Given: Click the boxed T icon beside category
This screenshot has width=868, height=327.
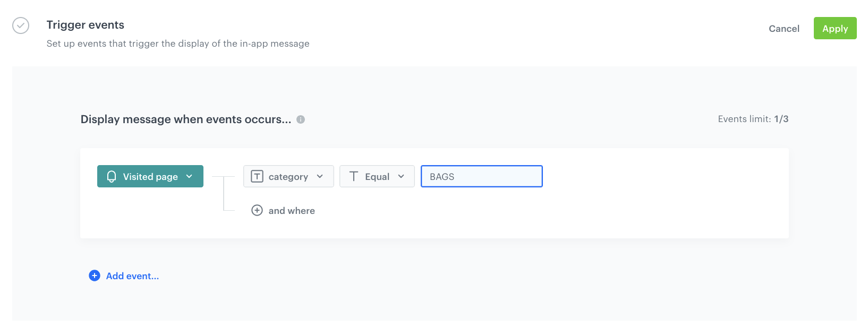Looking at the screenshot, I should tap(257, 177).
